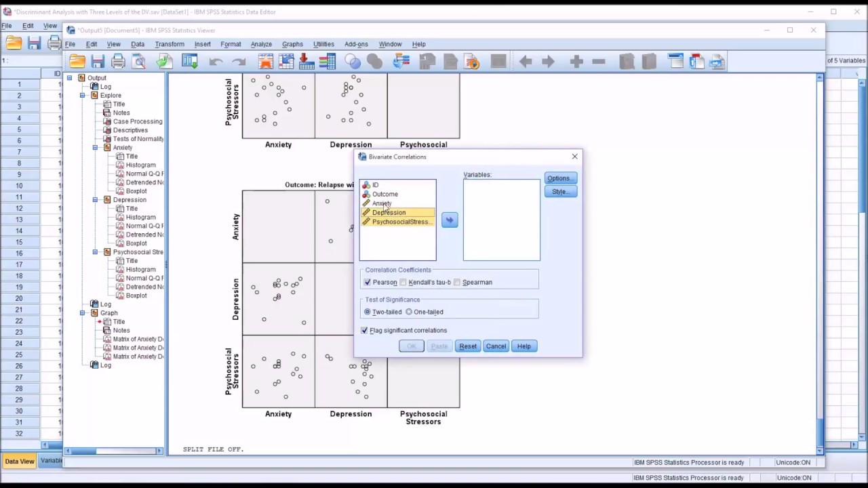Screen dimensions: 868x488
Task: Open the Analyze menu
Action: pos(261,44)
